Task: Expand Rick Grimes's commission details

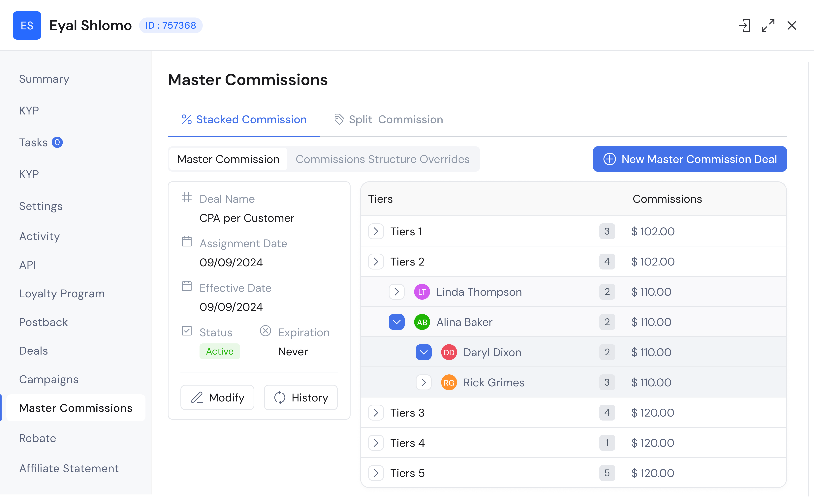Action: coord(424,382)
